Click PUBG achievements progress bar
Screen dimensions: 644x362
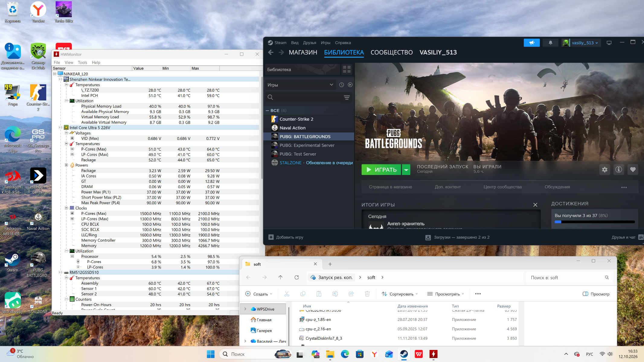[x=594, y=222]
